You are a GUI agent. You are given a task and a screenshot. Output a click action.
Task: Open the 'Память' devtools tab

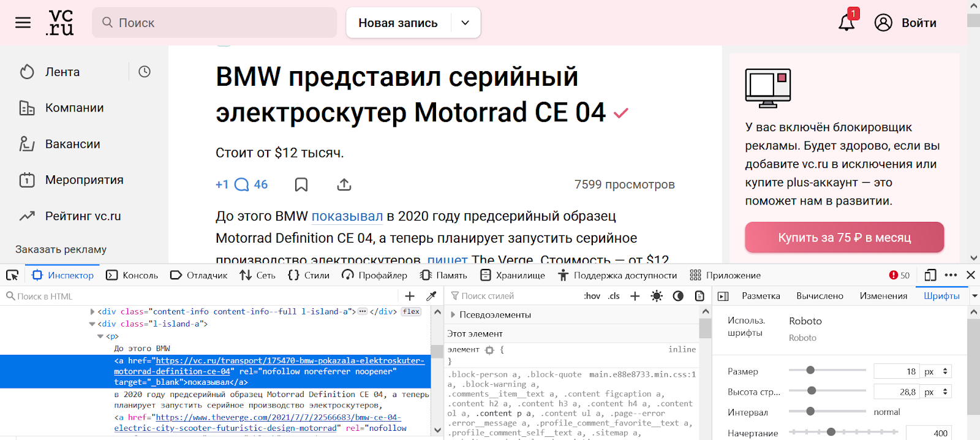point(443,275)
